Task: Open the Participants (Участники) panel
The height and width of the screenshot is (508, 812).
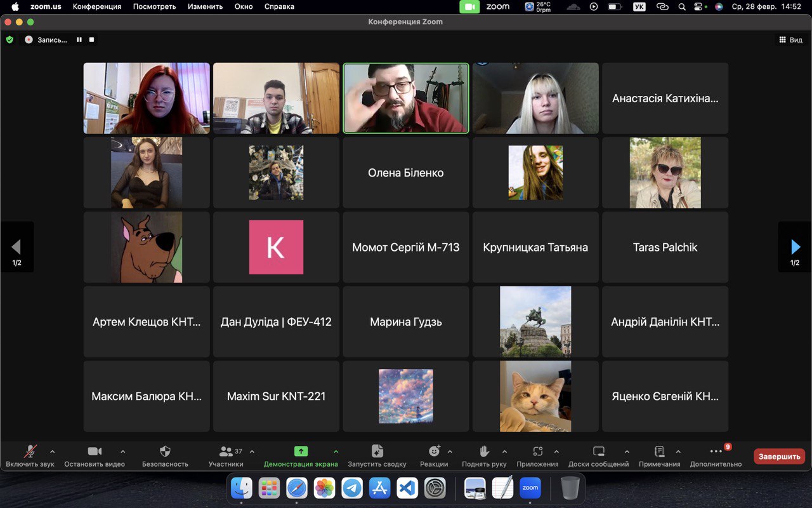Action: coord(226,451)
